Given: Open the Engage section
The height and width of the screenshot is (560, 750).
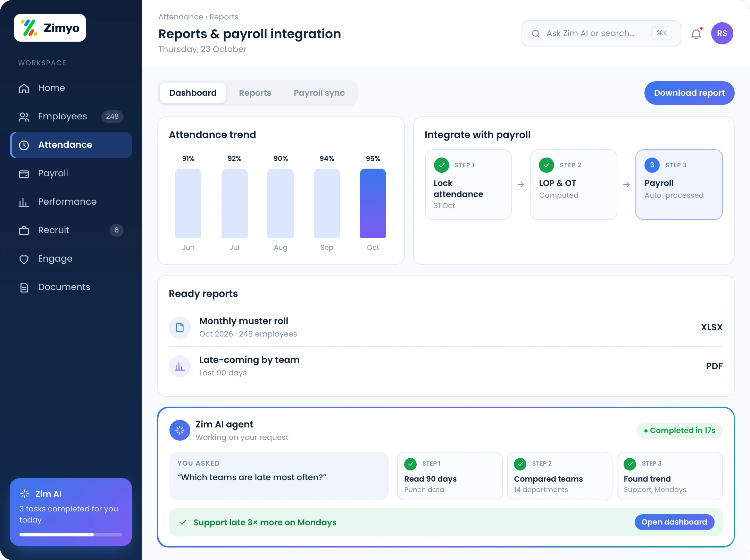Looking at the screenshot, I should tap(71, 258).
